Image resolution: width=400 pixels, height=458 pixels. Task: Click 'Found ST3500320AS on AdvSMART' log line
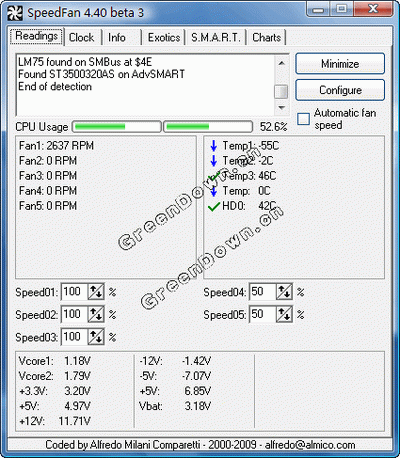(101, 74)
